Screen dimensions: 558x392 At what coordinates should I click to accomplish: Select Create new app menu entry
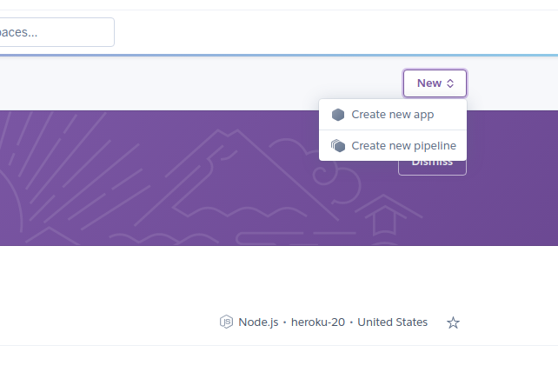point(393,115)
